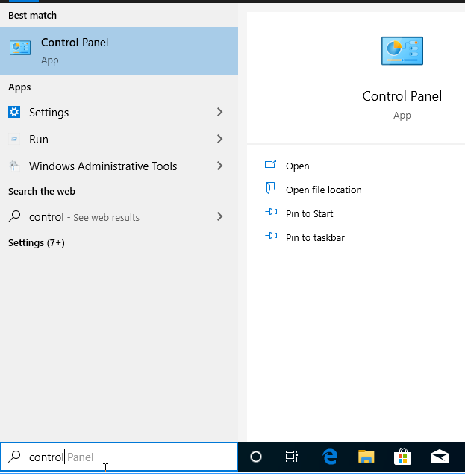Open File Explorer from taskbar
465x476 pixels.
(x=366, y=457)
